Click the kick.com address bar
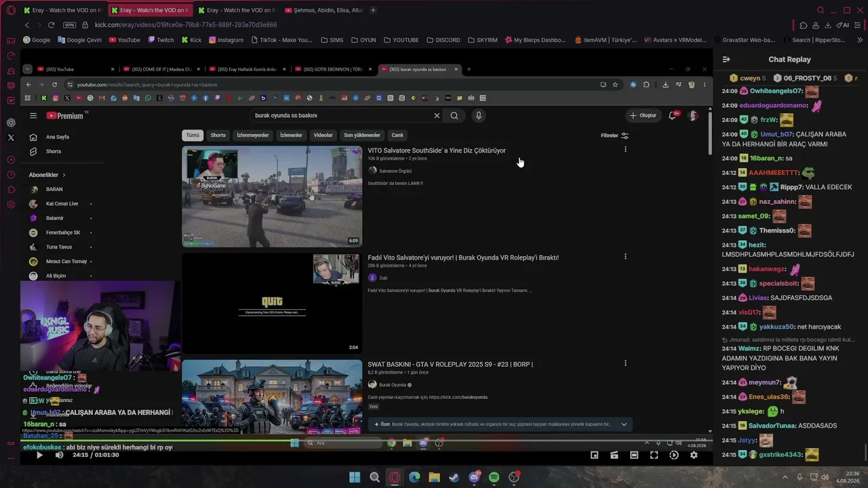The height and width of the screenshot is (488, 868). (x=185, y=25)
